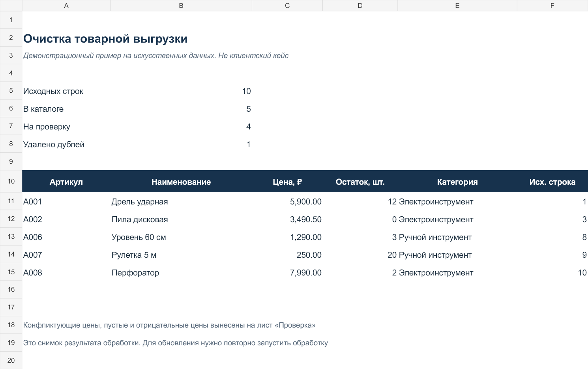Select the "Уровень 60 см" name cell
This screenshot has height=369, width=588.
pyautogui.click(x=181, y=237)
